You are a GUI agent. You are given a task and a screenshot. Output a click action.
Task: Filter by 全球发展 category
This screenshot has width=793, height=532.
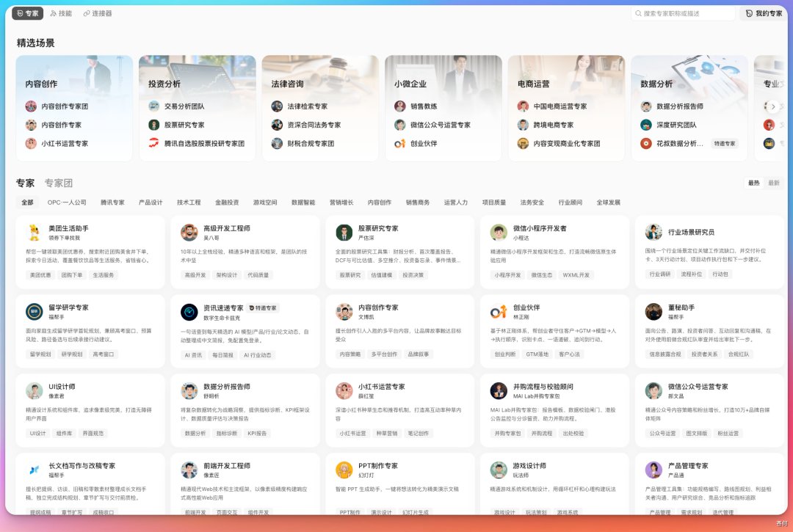click(609, 203)
